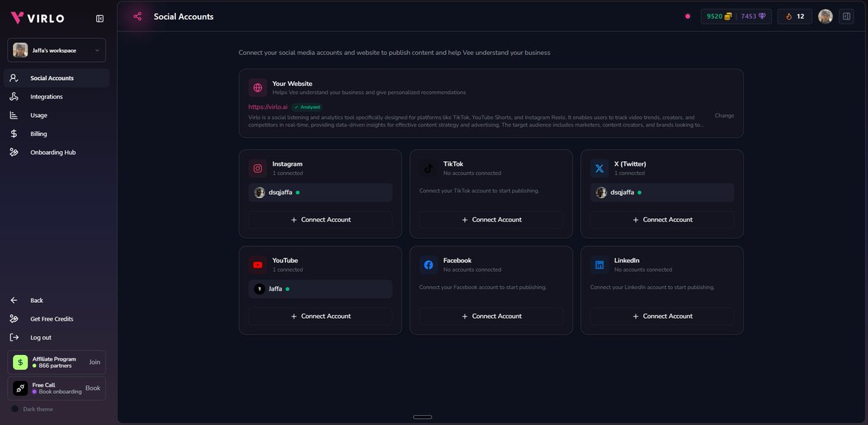Click the pink status dot in header

[x=687, y=16]
